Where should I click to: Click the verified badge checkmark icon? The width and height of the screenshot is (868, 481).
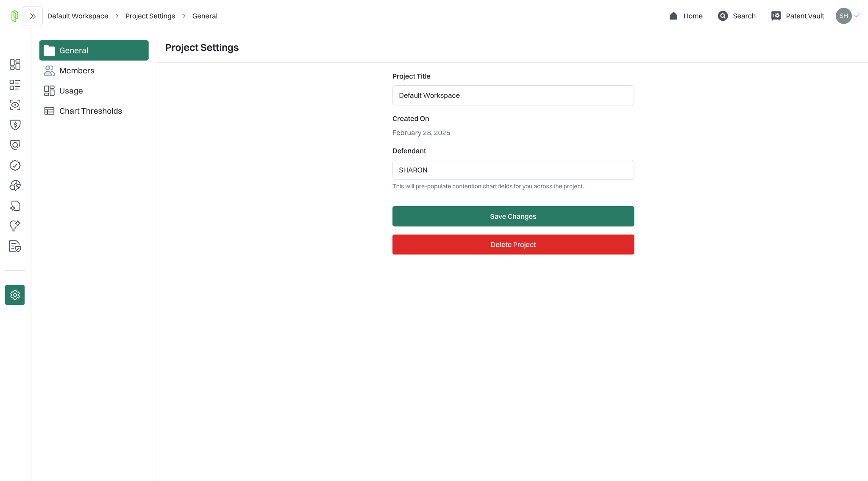coord(15,165)
